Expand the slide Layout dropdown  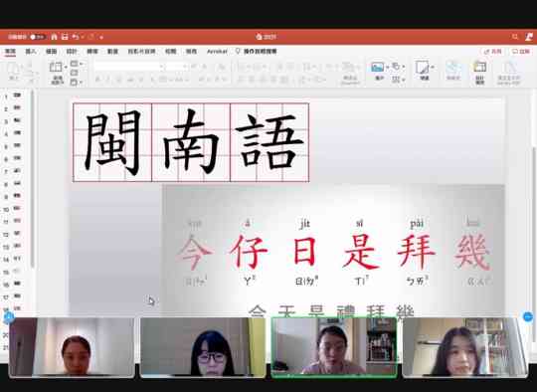(77, 64)
